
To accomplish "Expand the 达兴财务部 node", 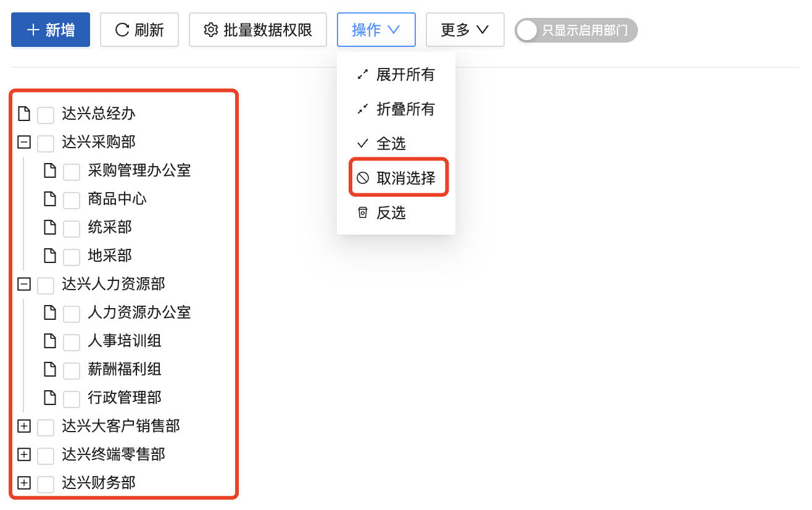I will coord(24,483).
